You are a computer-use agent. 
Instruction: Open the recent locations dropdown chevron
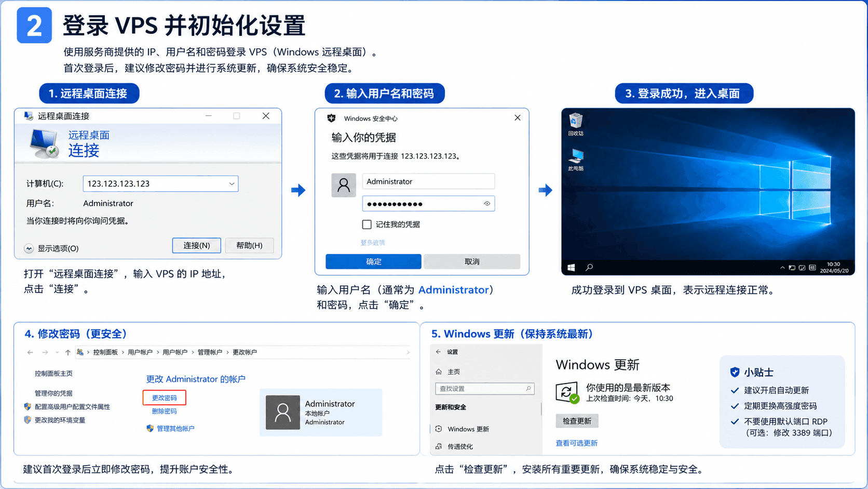click(57, 352)
